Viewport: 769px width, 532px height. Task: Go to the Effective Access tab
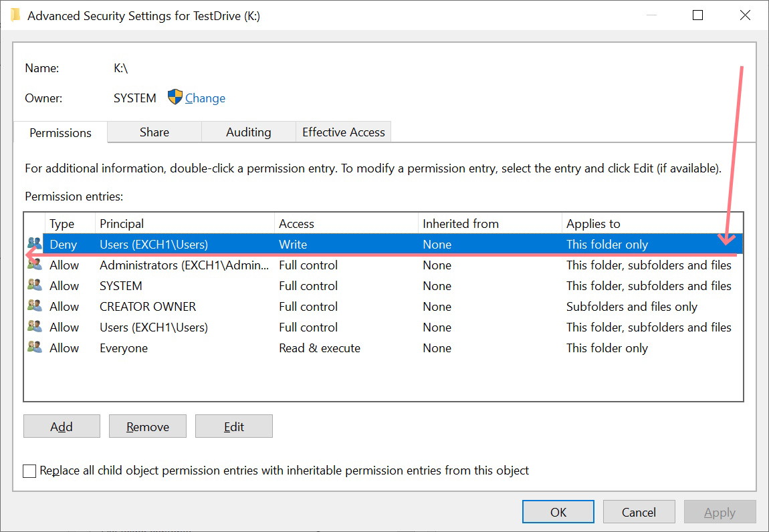pos(343,132)
